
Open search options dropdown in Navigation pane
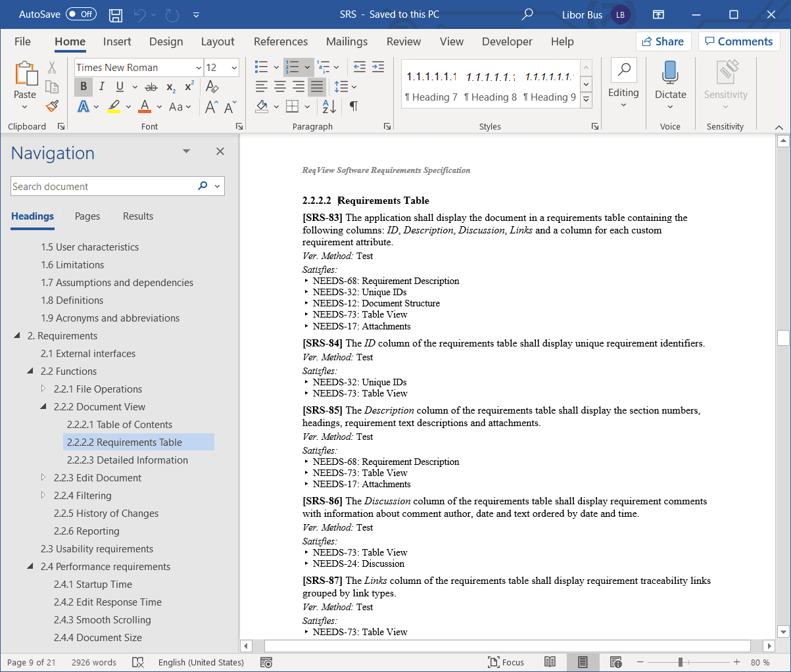point(217,187)
